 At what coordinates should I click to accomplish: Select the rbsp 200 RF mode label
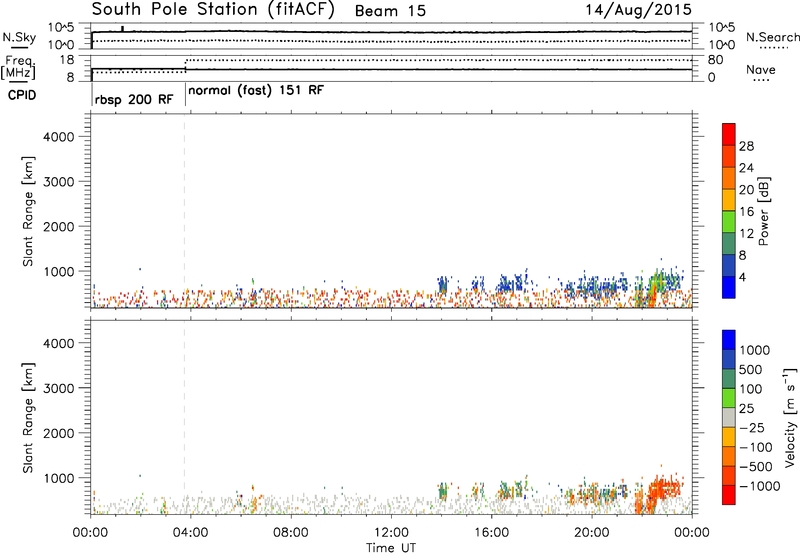[134, 99]
